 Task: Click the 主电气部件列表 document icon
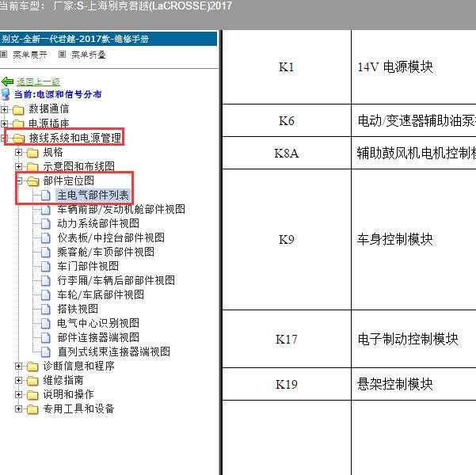[x=46, y=196]
